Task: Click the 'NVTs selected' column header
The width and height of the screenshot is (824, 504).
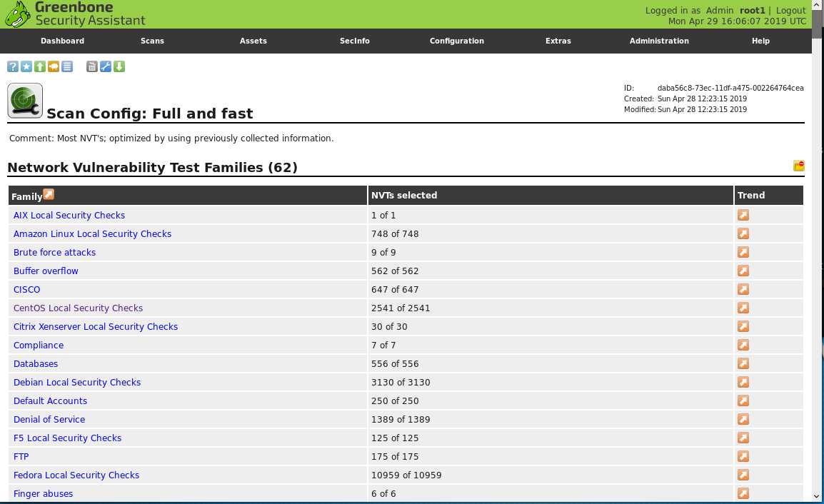Action: click(x=404, y=195)
